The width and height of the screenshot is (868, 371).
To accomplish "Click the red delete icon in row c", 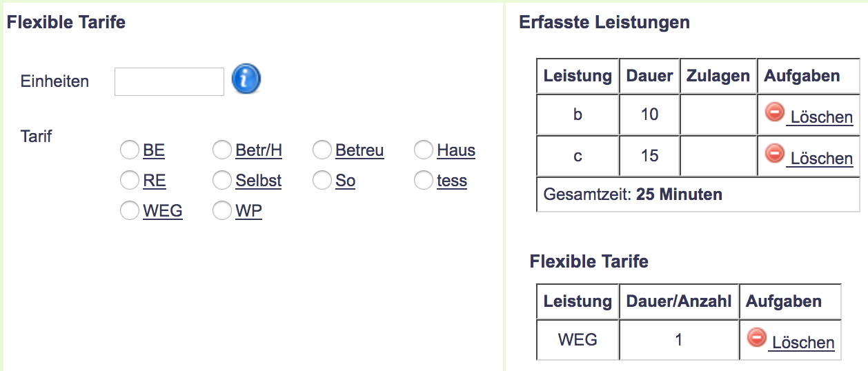I will (775, 153).
